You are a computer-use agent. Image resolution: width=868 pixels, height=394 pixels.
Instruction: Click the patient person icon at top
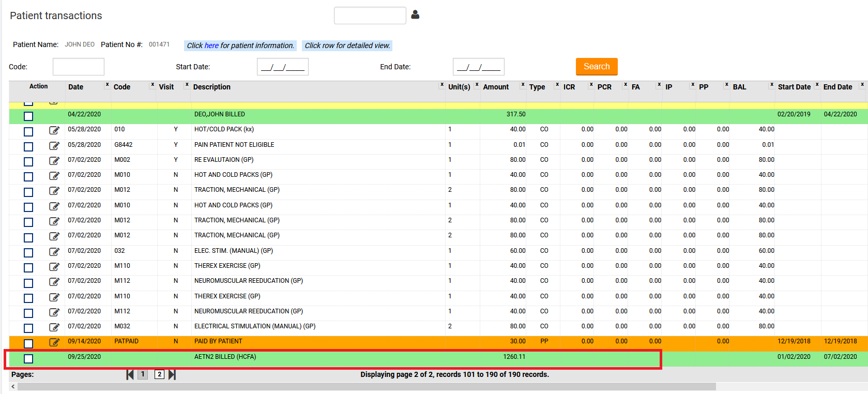click(415, 15)
